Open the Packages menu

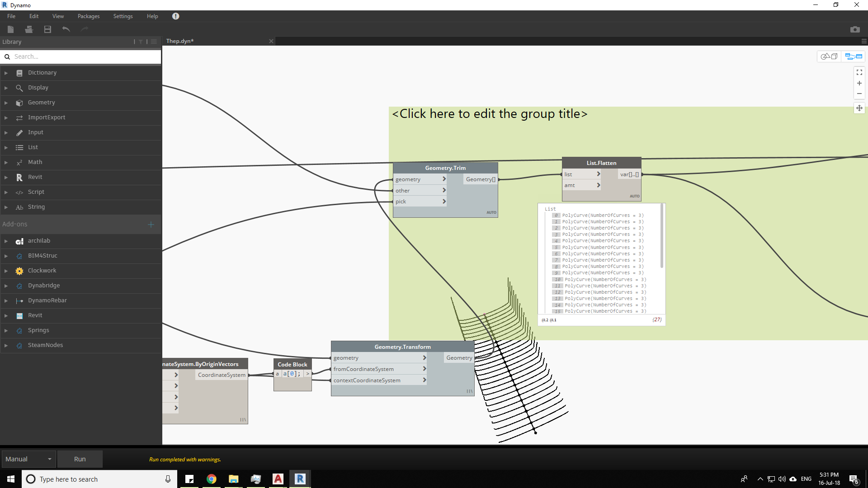point(88,16)
